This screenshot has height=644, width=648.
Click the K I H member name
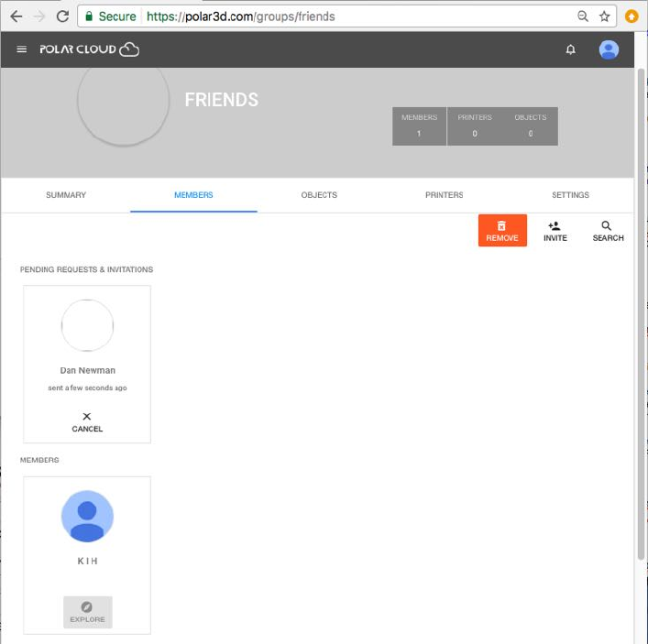[x=88, y=561]
